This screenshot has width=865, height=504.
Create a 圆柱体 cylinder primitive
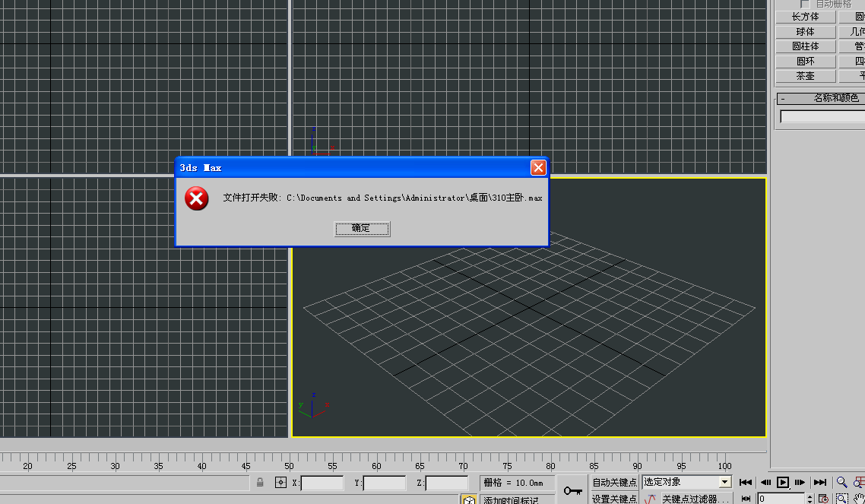pyautogui.click(x=806, y=46)
